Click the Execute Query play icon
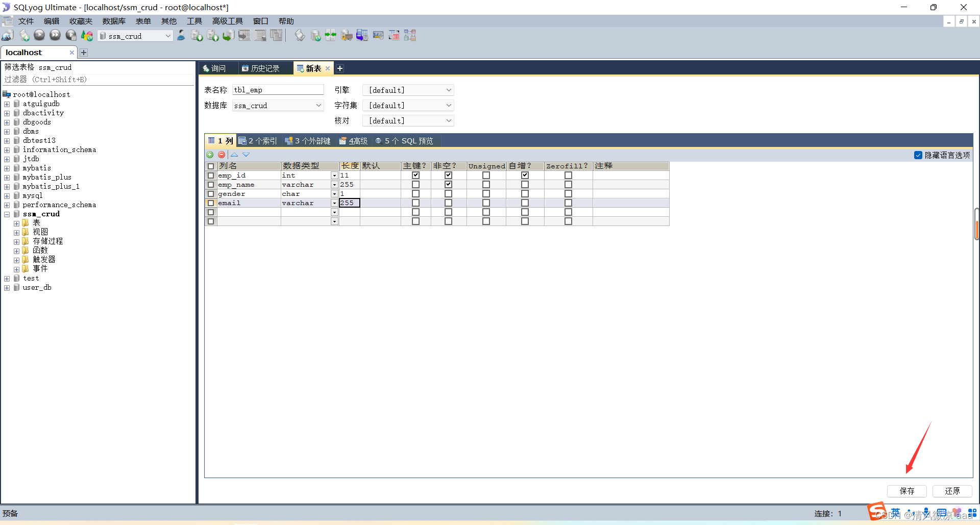Viewport: 980px width, 525px height. (x=39, y=35)
